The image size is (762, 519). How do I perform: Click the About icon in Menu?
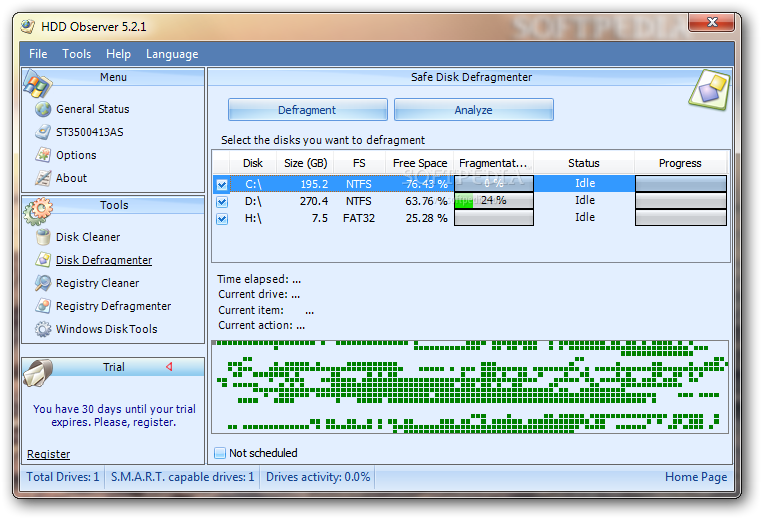[43, 178]
